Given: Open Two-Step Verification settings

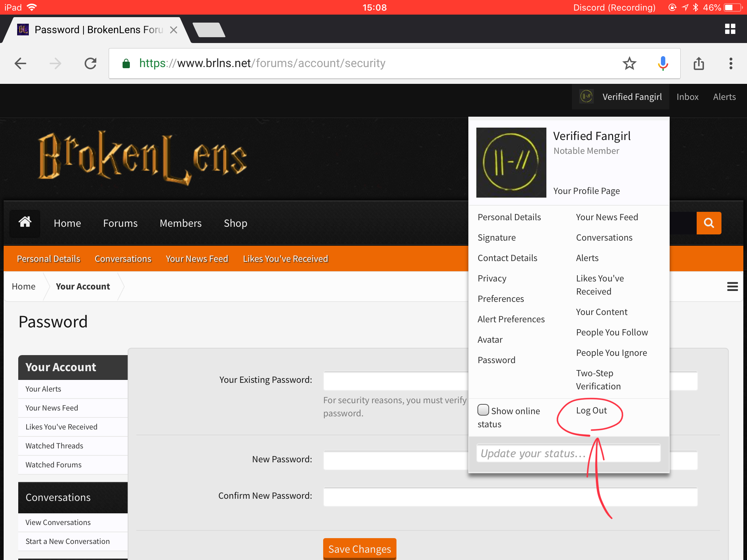Looking at the screenshot, I should coord(598,380).
